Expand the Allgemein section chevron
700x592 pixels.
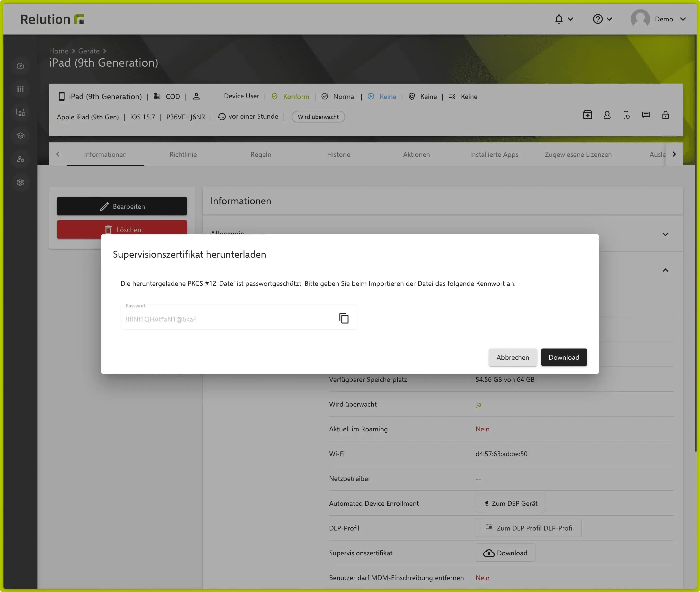[x=665, y=234]
